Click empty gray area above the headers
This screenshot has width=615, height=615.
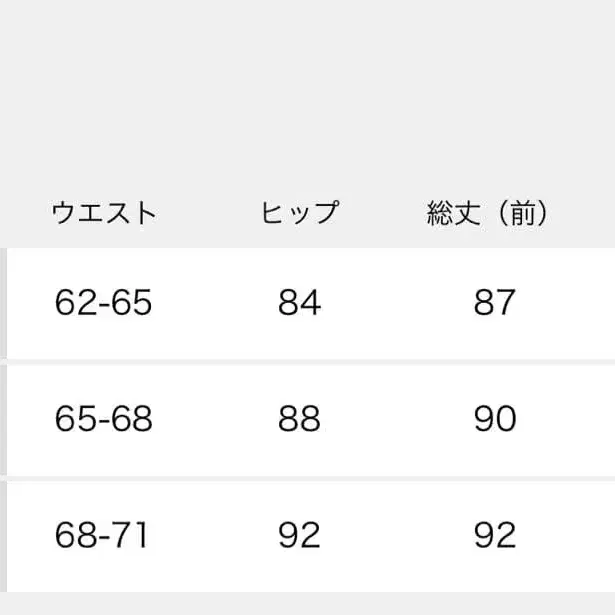point(307,90)
